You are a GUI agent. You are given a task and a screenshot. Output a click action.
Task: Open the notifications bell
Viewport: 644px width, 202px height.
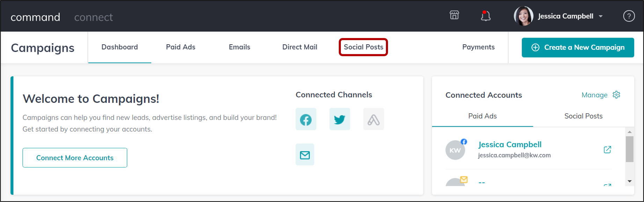pos(485,16)
